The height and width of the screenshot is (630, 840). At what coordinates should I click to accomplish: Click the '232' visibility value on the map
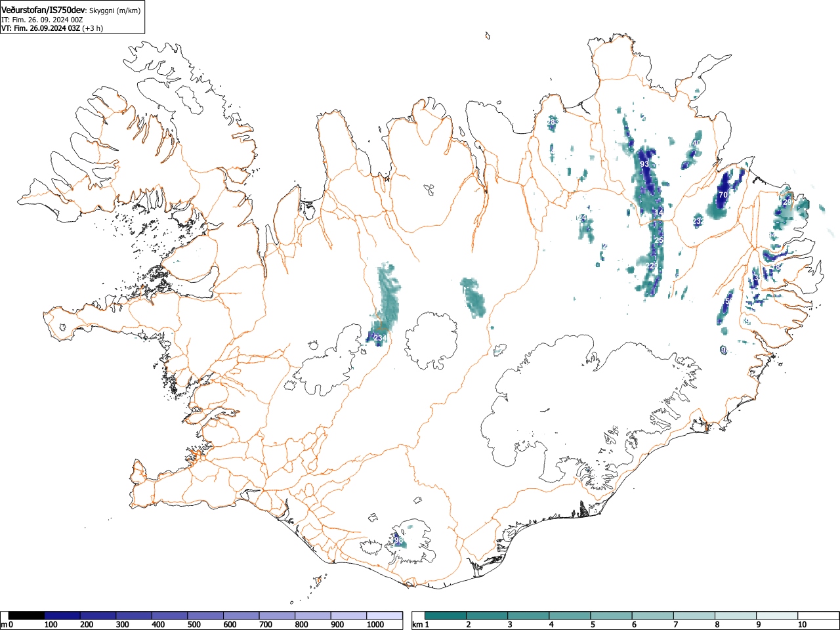(x=698, y=222)
